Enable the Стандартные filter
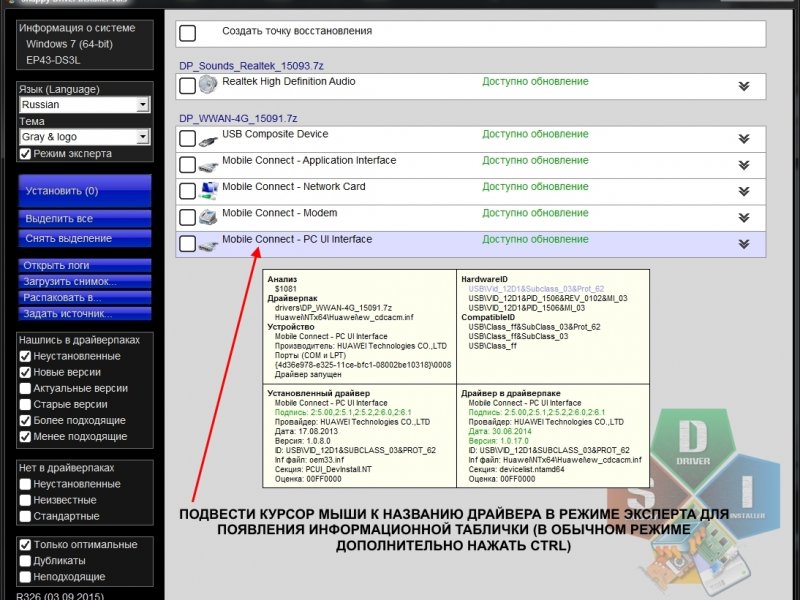The height and width of the screenshot is (600, 800). click(25, 516)
